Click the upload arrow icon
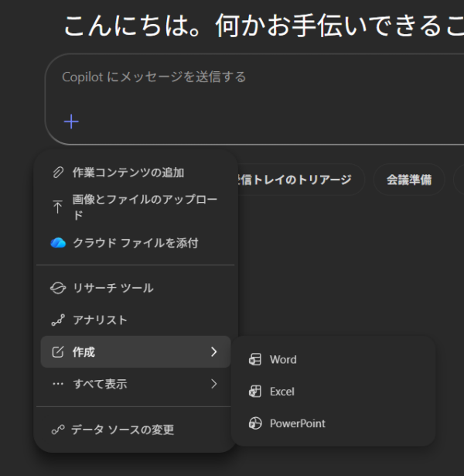Image resolution: width=464 pixels, height=476 pixels. coord(58,207)
